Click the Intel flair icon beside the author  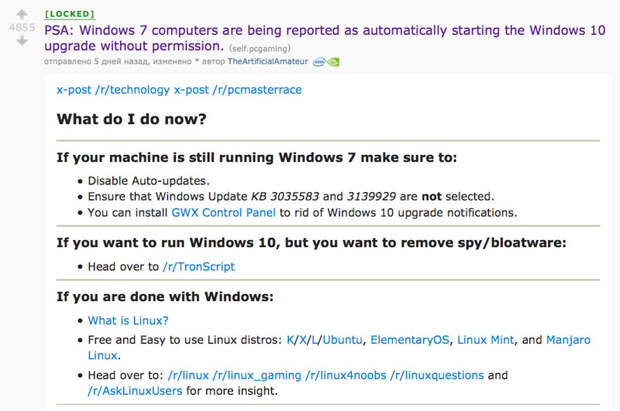tap(319, 62)
